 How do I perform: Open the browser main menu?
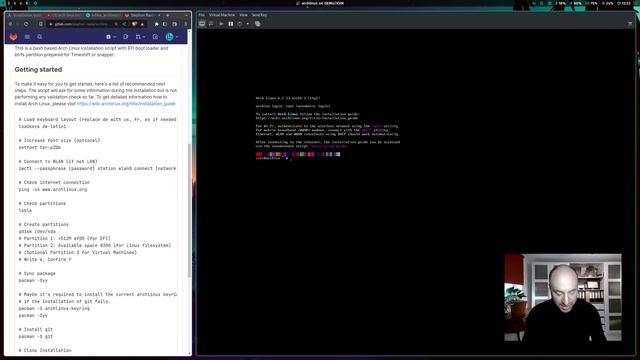point(186,24)
